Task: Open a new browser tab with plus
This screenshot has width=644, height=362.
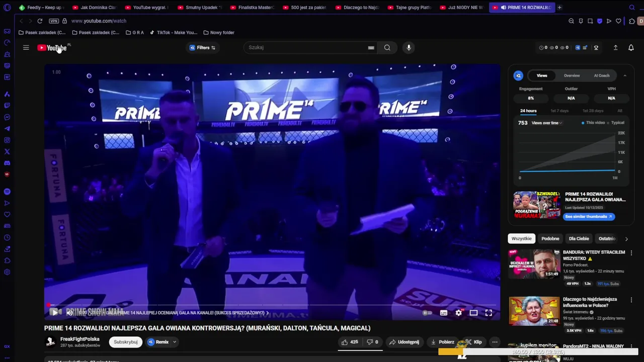Action: pyautogui.click(x=559, y=8)
